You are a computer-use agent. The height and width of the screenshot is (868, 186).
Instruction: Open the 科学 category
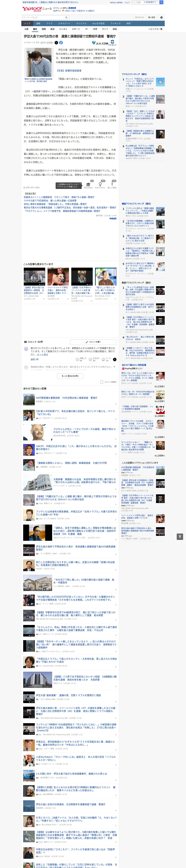coord(95,29)
